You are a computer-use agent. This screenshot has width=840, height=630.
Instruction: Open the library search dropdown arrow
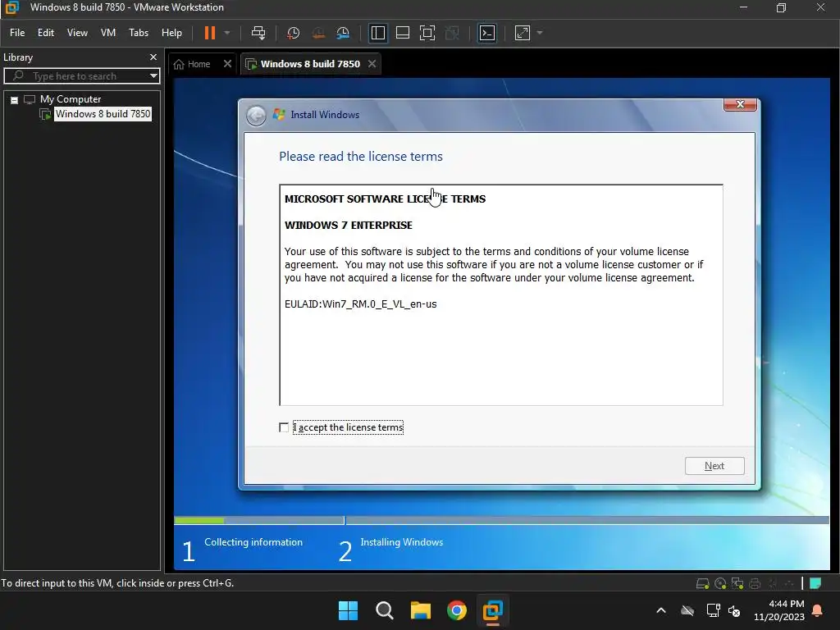[153, 76]
